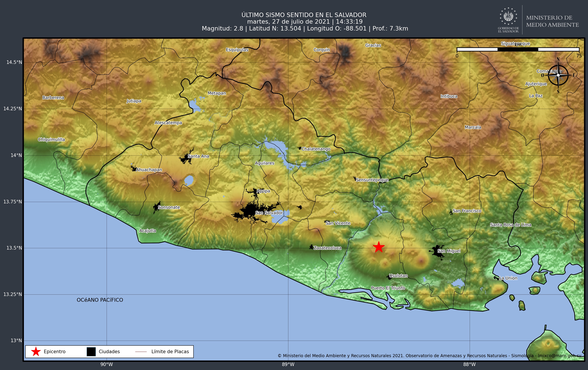Click the 13.5°N latitude axis label
This screenshot has width=588, height=370.
14,248
